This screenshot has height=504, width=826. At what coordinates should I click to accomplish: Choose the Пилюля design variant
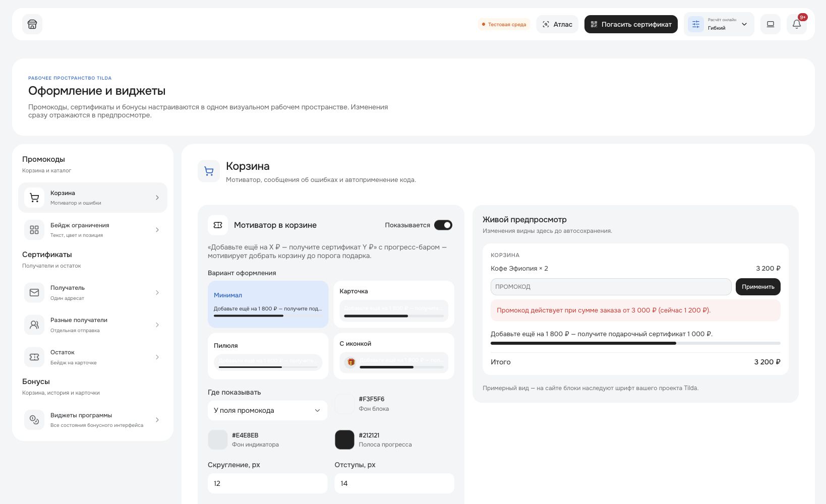pyautogui.click(x=268, y=356)
